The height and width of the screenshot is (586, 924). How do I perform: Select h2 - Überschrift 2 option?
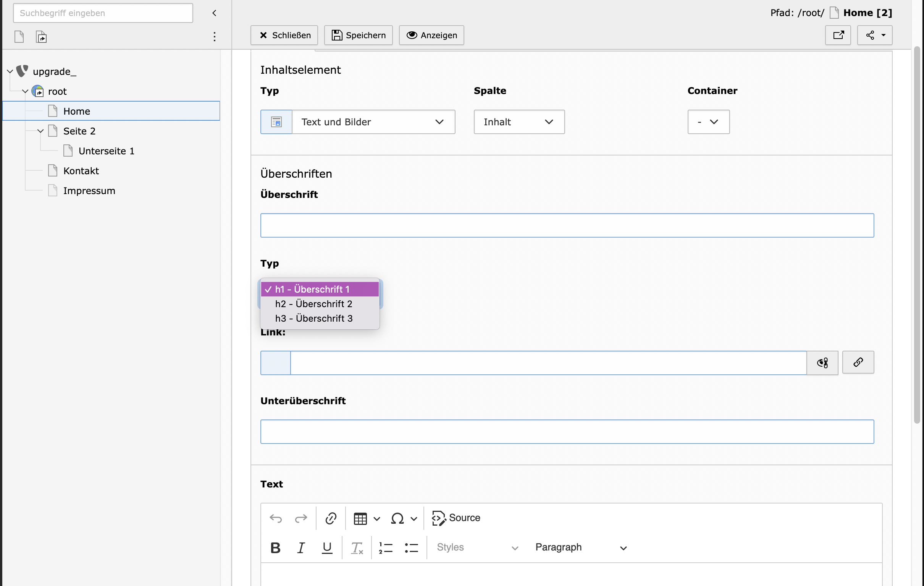coord(313,304)
